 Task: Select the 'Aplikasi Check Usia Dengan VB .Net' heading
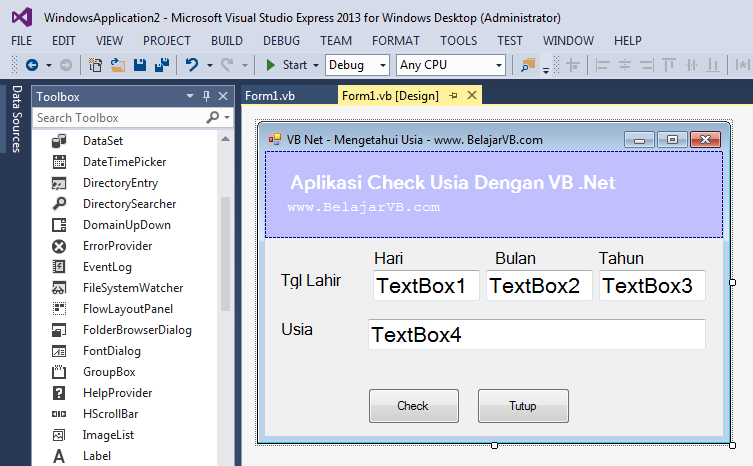(x=453, y=183)
